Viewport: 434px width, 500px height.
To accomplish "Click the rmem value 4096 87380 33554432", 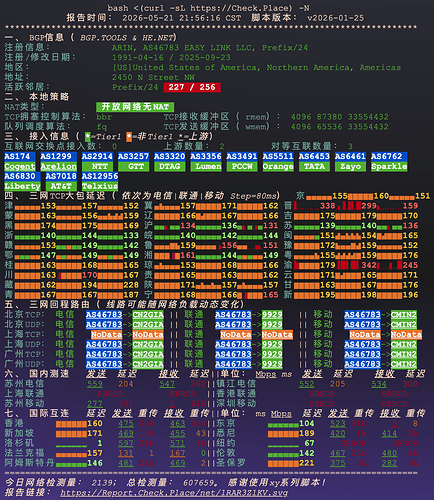I will (339, 117).
